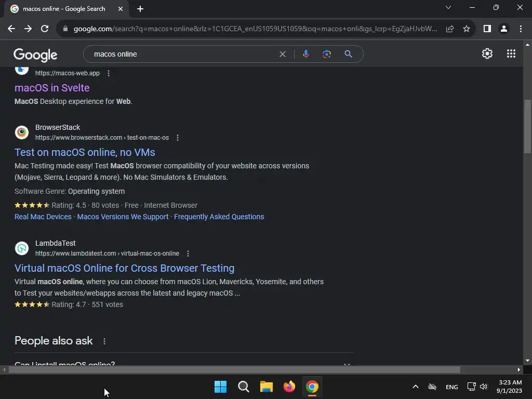This screenshot has width=532, height=399.
Task: Close the macos online tab
Action: (x=121, y=9)
